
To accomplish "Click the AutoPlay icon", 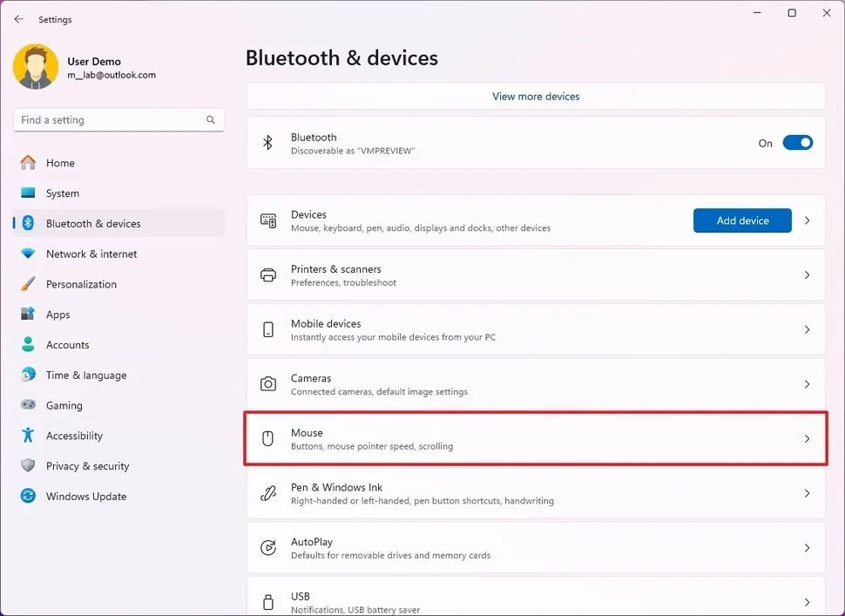I will tap(267, 547).
